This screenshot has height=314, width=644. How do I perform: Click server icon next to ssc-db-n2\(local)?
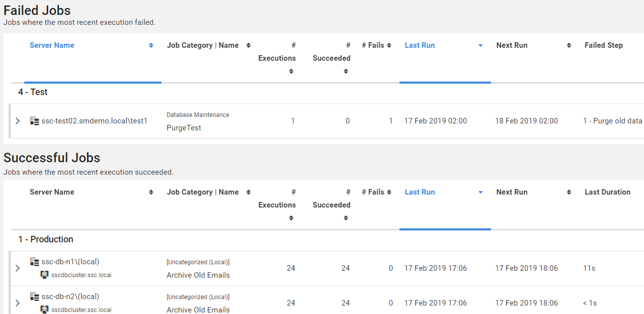pyautogui.click(x=34, y=297)
